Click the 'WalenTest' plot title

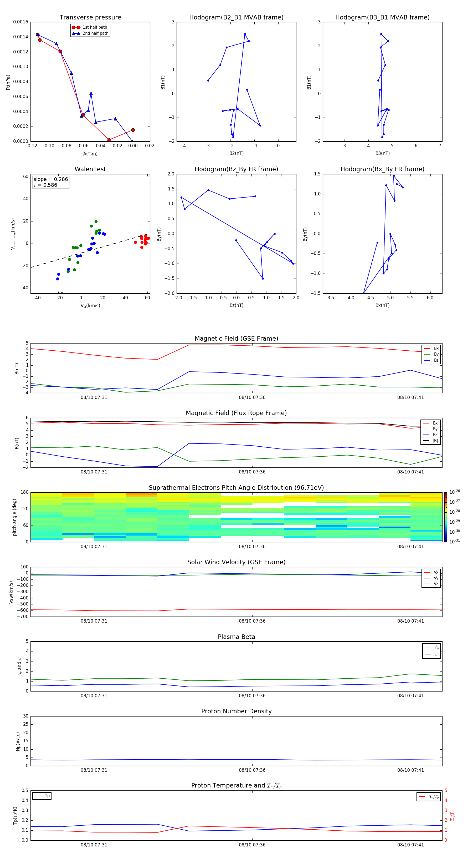(x=90, y=169)
